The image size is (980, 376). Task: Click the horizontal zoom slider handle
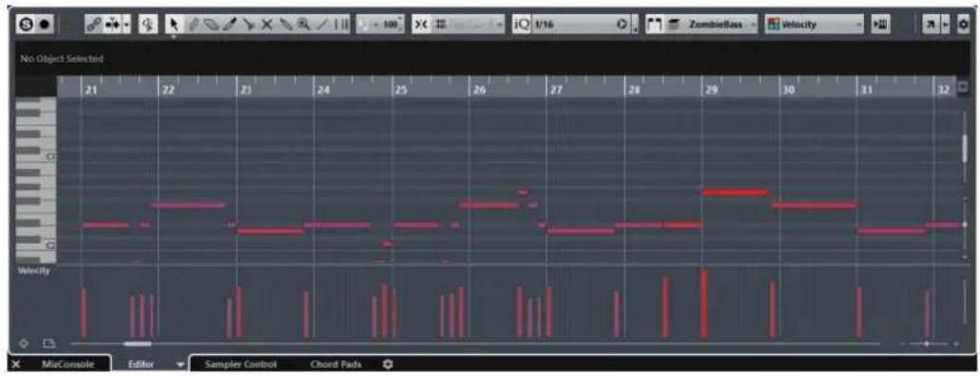926,344
